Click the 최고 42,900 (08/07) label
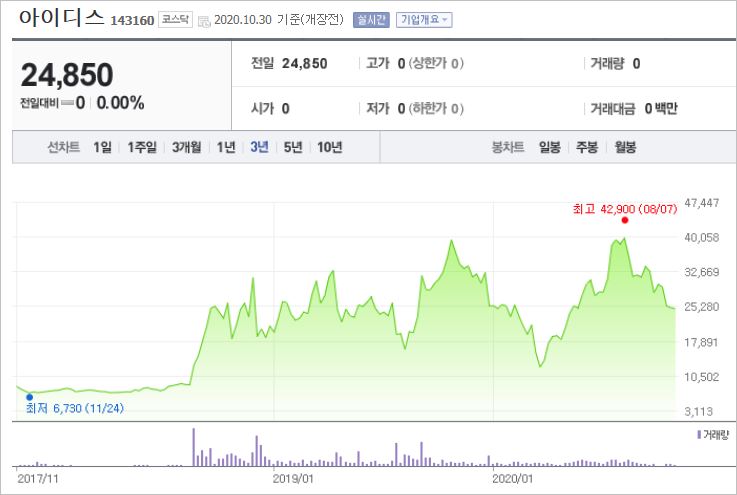737x495 pixels. click(x=625, y=208)
